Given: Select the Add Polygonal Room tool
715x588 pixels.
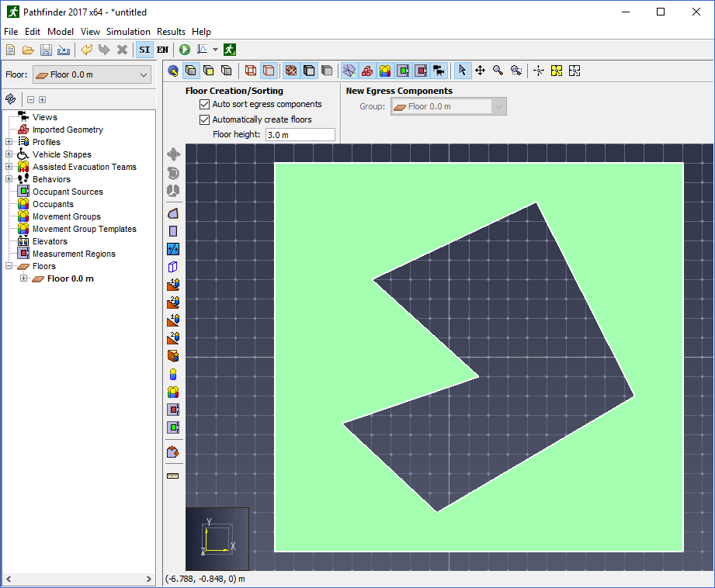Looking at the screenshot, I should 173,213.
